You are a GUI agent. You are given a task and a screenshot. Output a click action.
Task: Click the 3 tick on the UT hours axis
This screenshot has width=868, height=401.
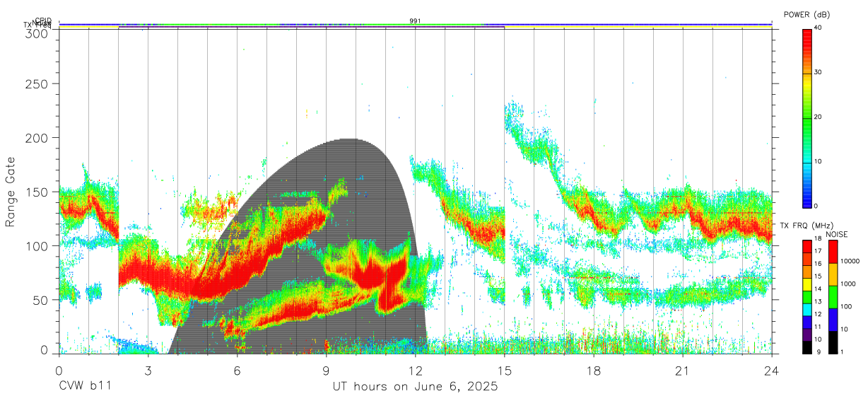pyautogui.click(x=148, y=371)
